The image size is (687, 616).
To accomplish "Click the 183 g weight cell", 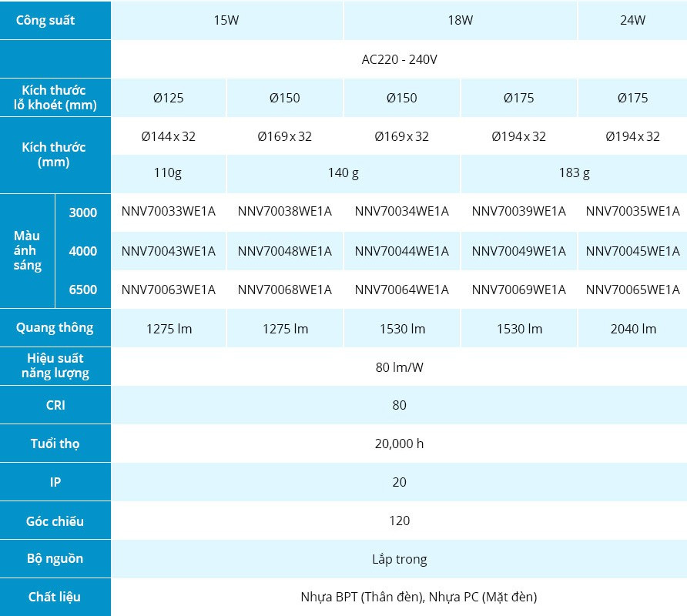I will pos(574,173).
